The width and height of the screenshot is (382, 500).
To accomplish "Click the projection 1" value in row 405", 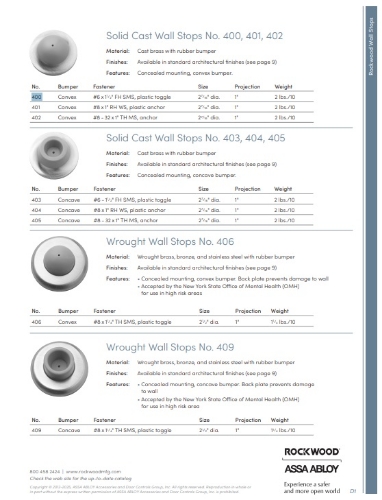I will tap(237, 220).
